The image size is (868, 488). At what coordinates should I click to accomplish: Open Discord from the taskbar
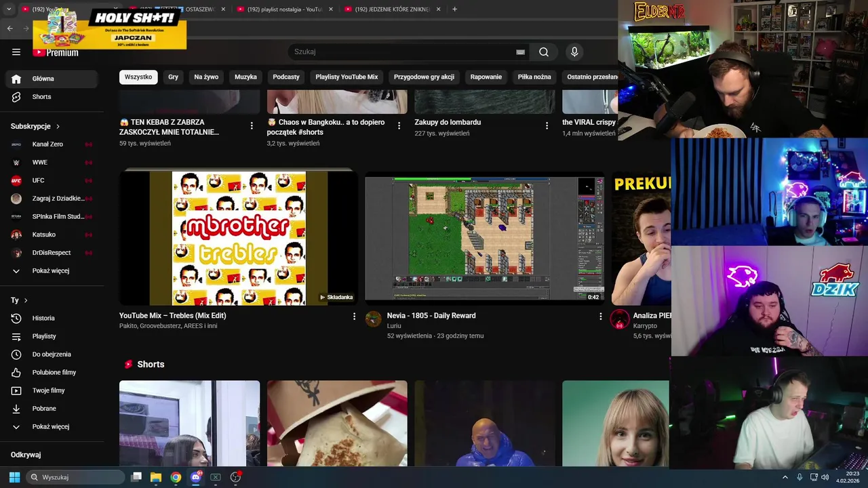(196, 477)
